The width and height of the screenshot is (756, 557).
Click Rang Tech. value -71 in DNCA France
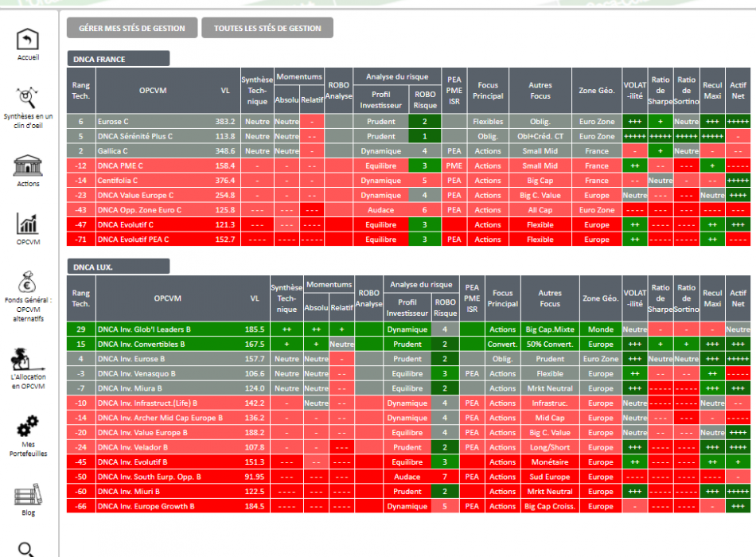tap(81, 240)
